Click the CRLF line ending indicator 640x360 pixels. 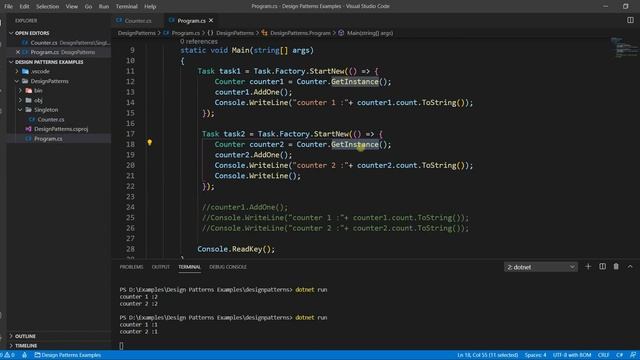point(603,355)
